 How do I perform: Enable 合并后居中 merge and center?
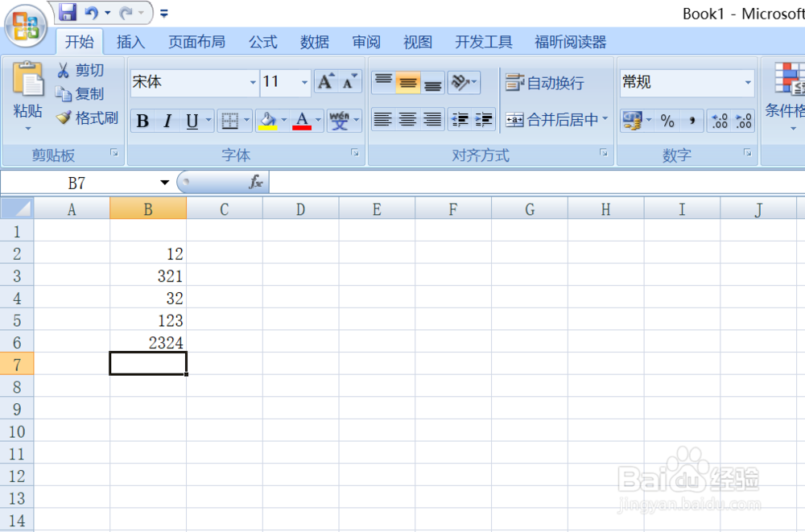pyautogui.click(x=555, y=120)
